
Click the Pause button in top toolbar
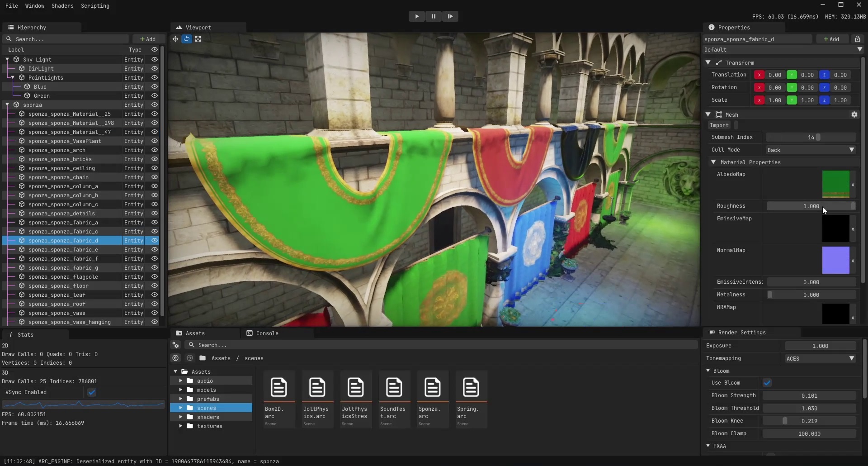433,16
